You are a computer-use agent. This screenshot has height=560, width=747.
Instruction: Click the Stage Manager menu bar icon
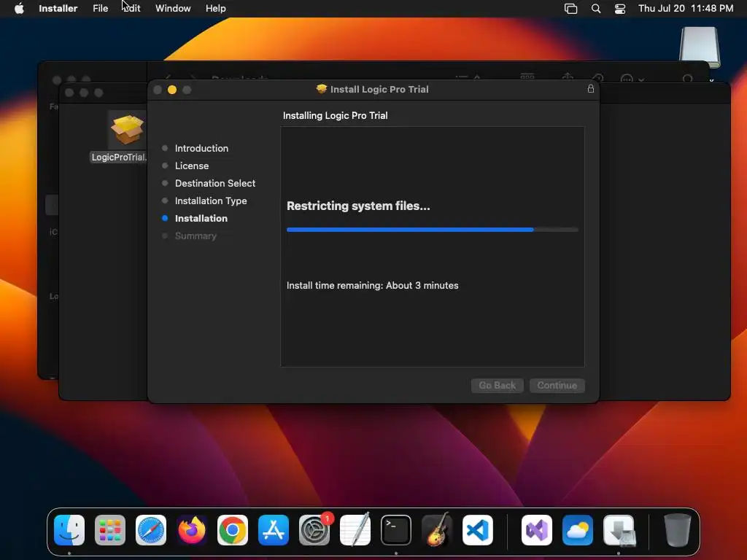tap(570, 8)
